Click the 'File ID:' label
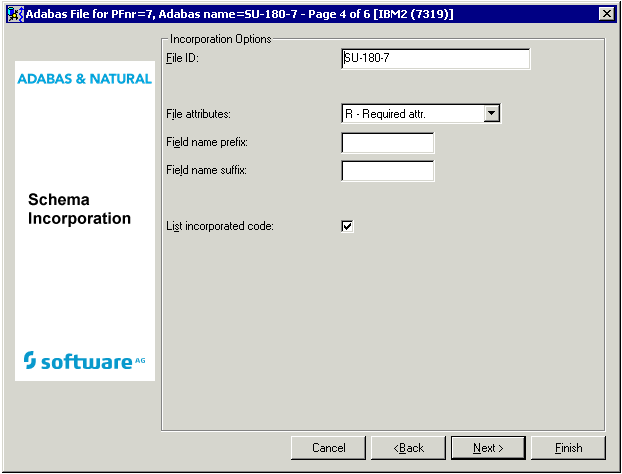 pyautogui.click(x=183, y=59)
